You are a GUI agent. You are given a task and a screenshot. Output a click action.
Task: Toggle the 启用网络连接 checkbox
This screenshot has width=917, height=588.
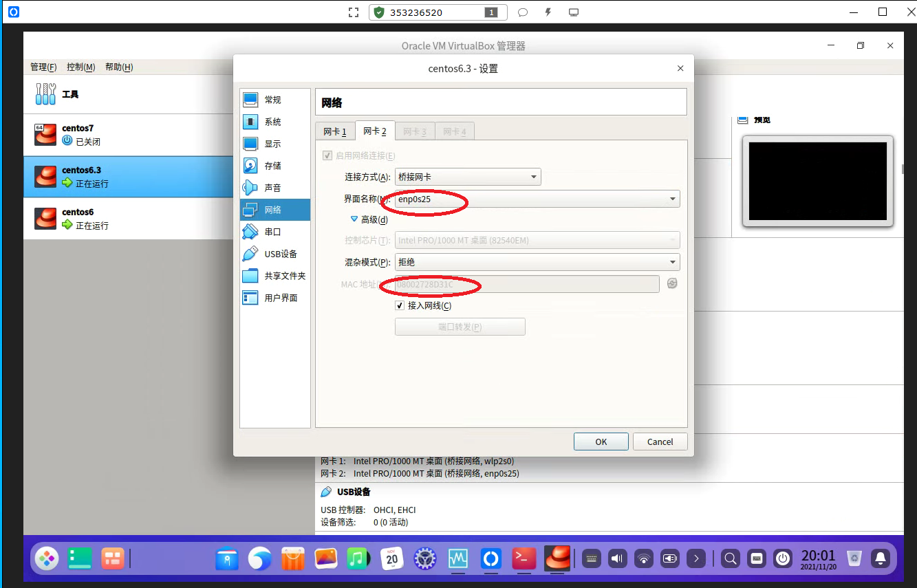click(x=327, y=155)
